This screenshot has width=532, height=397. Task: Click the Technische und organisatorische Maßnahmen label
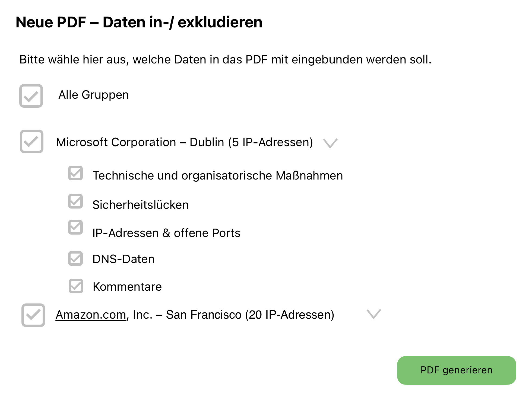tap(218, 175)
